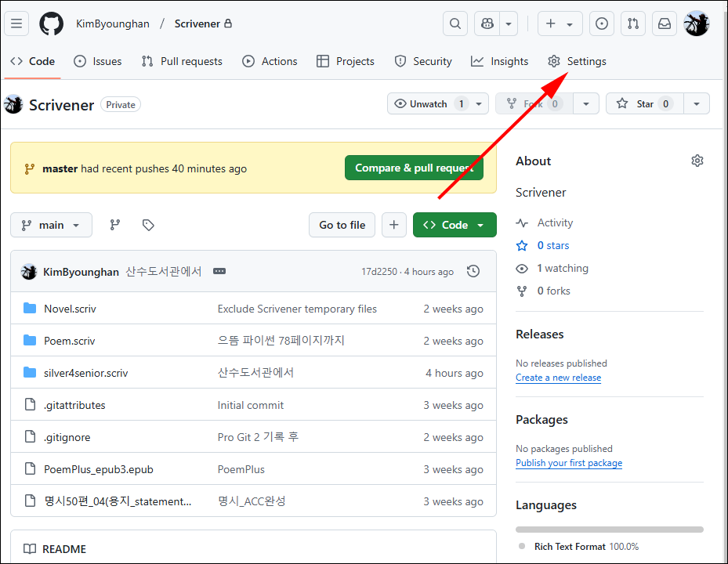728x564 pixels.
Task: Open the .gitignore file
Action: 67,437
